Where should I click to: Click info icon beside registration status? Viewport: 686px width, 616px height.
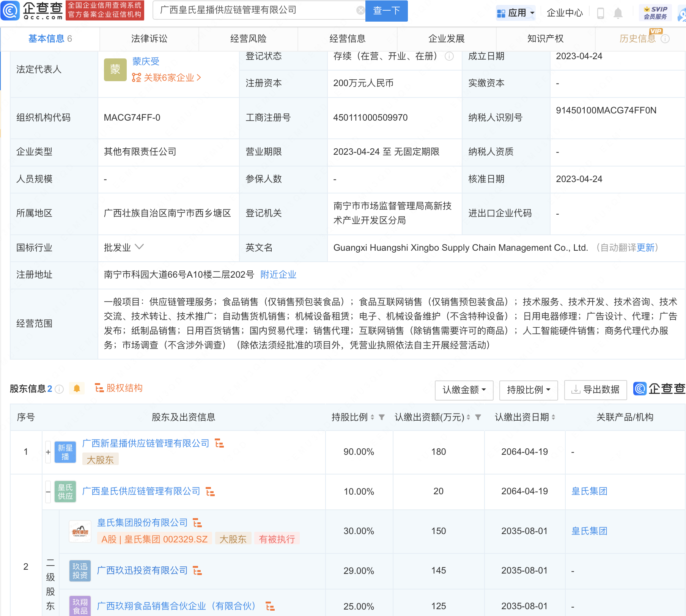(x=449, y=56)
